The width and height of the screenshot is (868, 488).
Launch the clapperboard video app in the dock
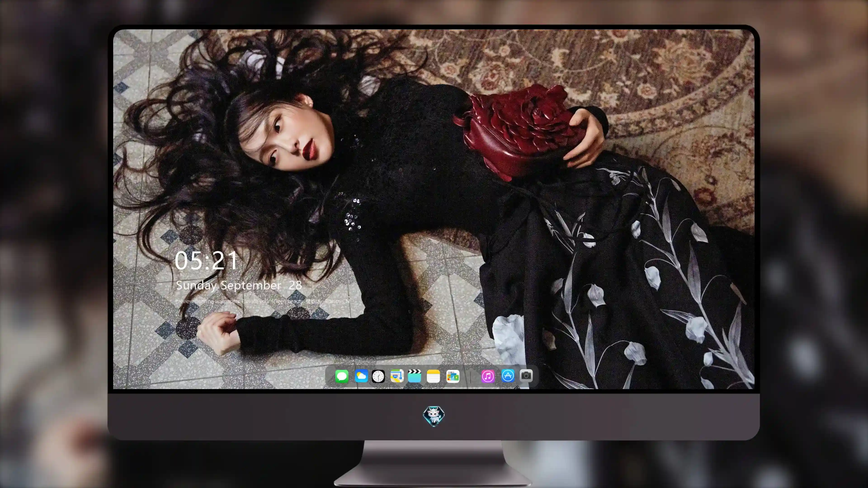coord(415,376)
